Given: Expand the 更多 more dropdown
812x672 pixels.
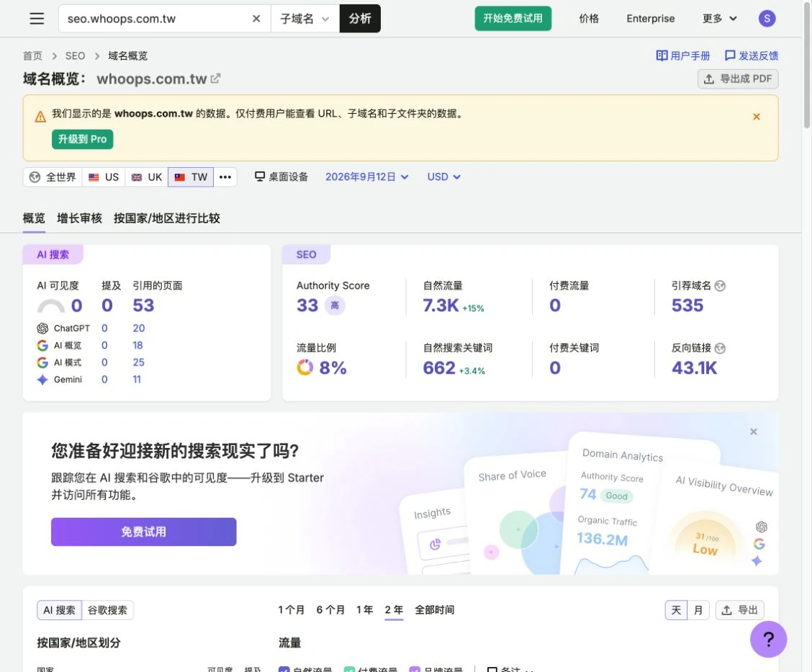Looking at the screenshot, I should (719, 19).
